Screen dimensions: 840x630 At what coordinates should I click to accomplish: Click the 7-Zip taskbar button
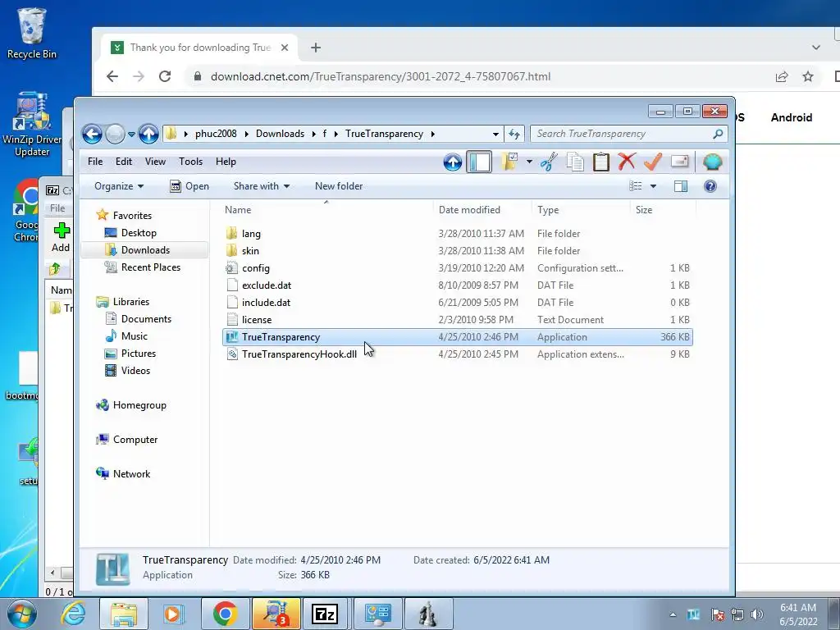[x=325, y=614]
